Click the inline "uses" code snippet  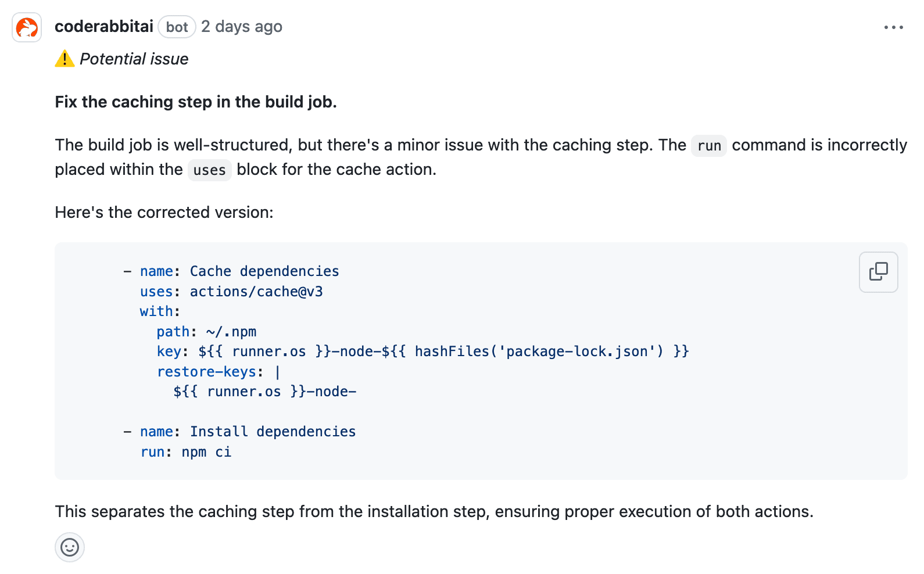click(x=209, y=170)
